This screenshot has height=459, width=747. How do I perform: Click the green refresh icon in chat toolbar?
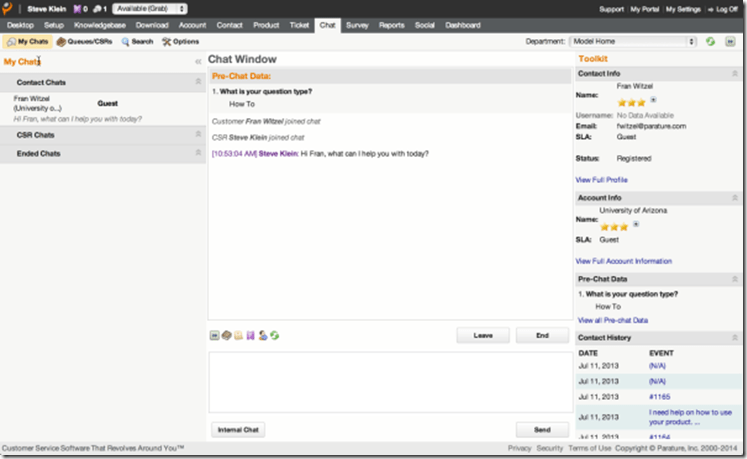click(x=274, y=335)
